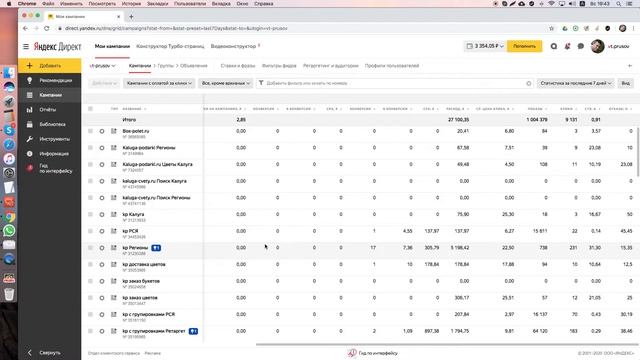Open the hamburger menu next to Яндекс Директ logo
Image resolution: width=640 pixels, height=360 pixels.
point(26,47)
